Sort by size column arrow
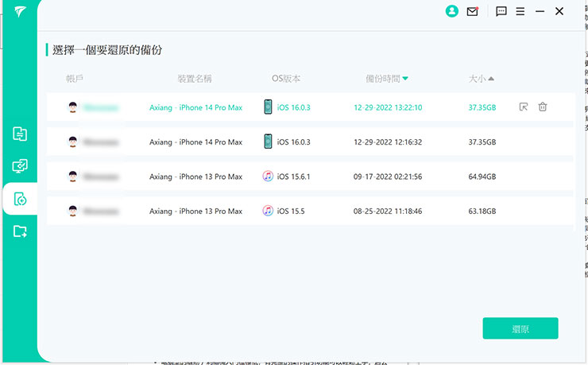 (491, 79)
